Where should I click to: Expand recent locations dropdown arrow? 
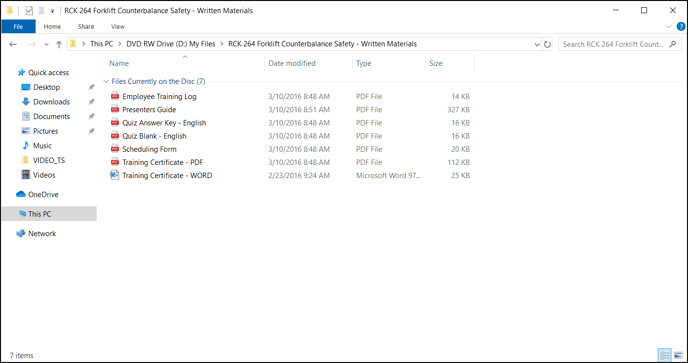(47, 44)
